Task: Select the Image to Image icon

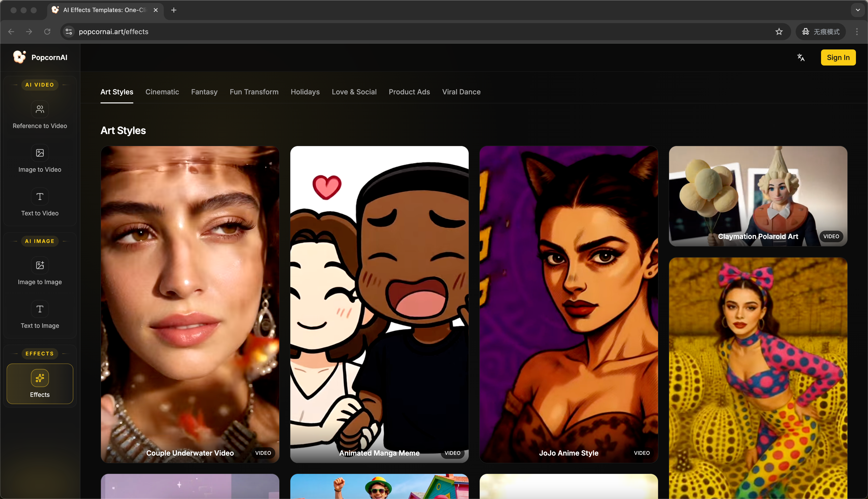Action: tap(40, 265)
